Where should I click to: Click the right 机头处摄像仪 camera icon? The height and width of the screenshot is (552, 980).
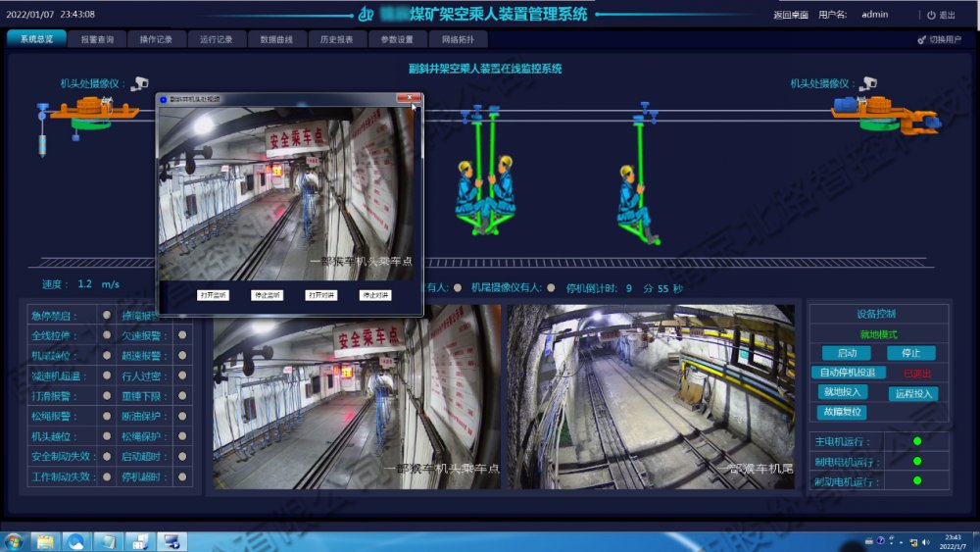point(868,83)
